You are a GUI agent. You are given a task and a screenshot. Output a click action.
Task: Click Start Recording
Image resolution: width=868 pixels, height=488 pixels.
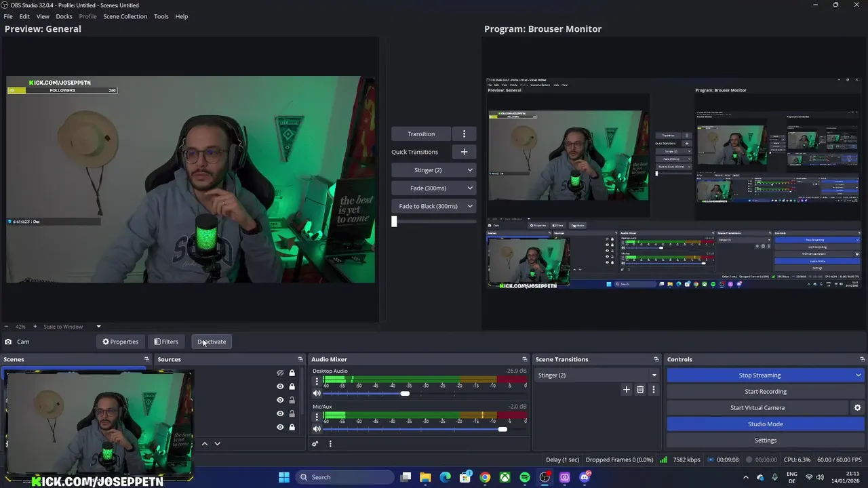765,391
